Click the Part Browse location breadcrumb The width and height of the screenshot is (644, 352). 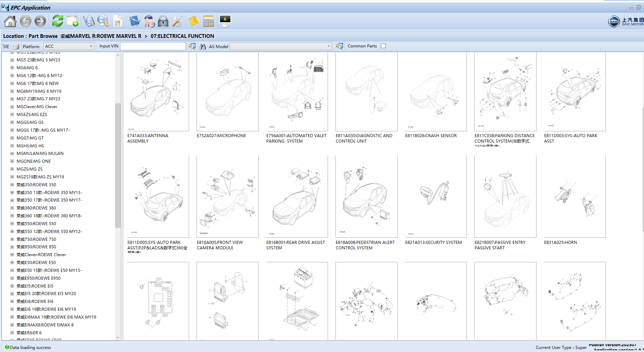click(x=43, y=36)
